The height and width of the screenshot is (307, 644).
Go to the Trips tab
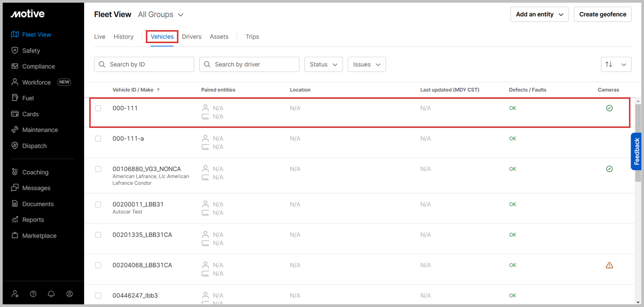tap(252, 37)
